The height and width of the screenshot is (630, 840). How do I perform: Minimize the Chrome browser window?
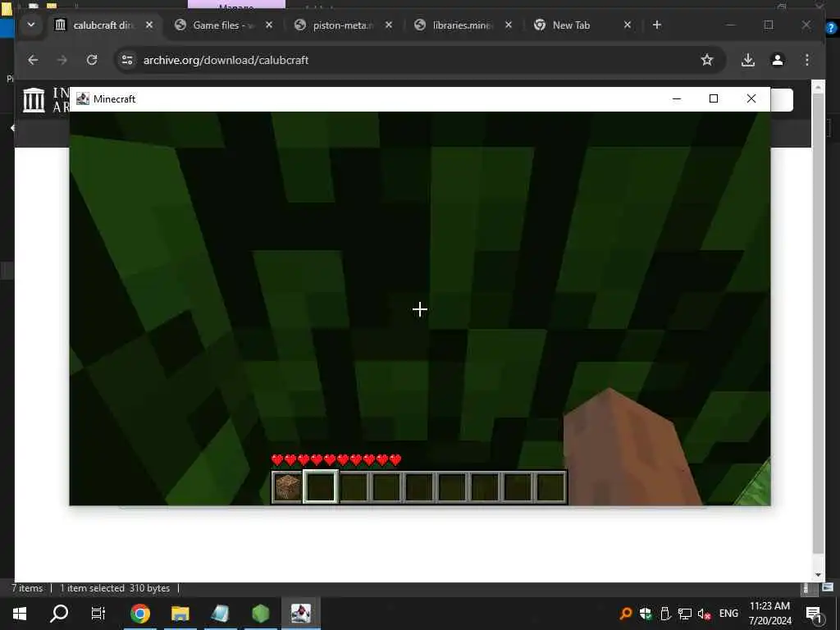pyautogui.click(x=730, y=25)
